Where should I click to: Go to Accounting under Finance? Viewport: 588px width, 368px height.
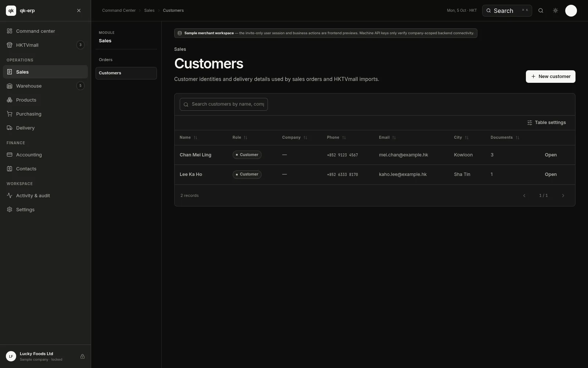tap(45, 155)
